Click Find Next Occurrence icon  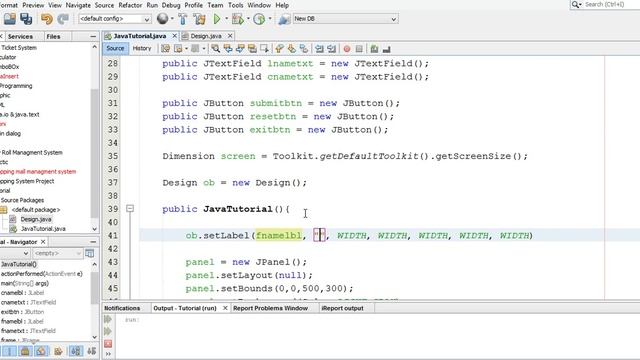pos(240,49)
